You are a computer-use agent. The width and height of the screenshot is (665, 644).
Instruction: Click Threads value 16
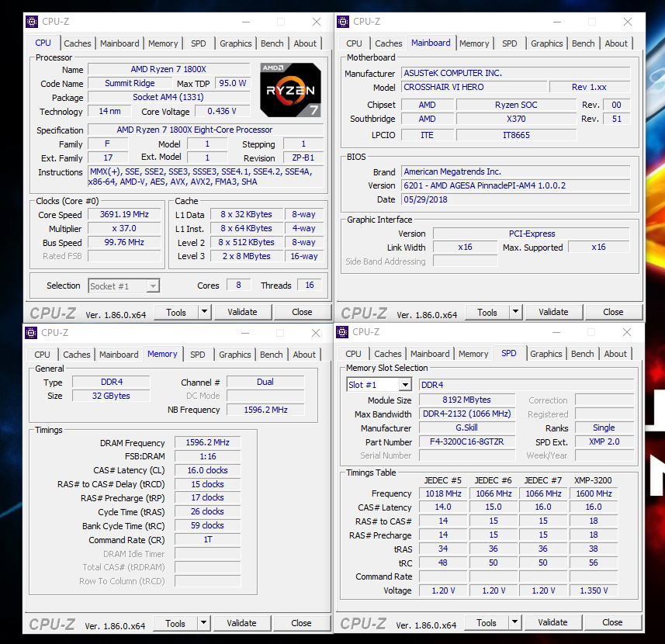coord(310,286)
